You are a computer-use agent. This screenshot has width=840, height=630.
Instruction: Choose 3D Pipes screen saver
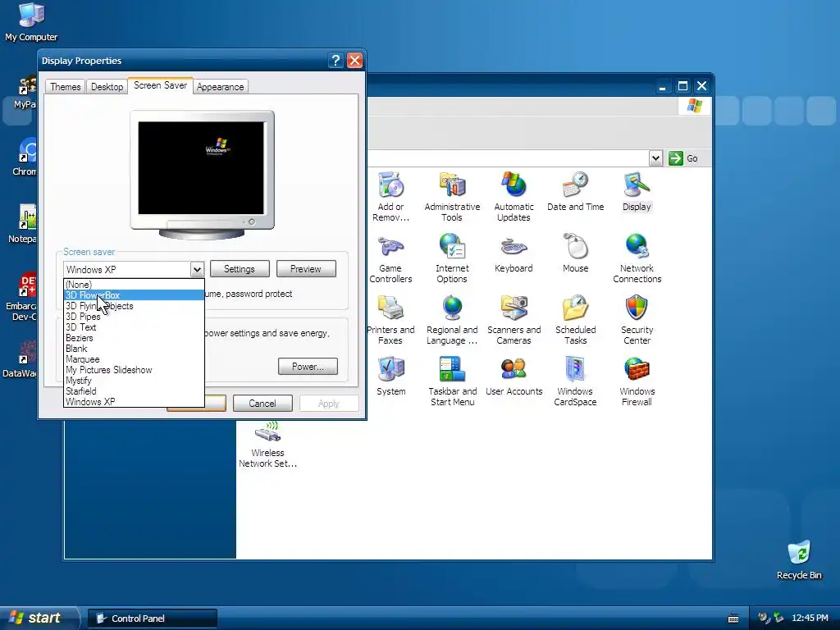point(134,317)
